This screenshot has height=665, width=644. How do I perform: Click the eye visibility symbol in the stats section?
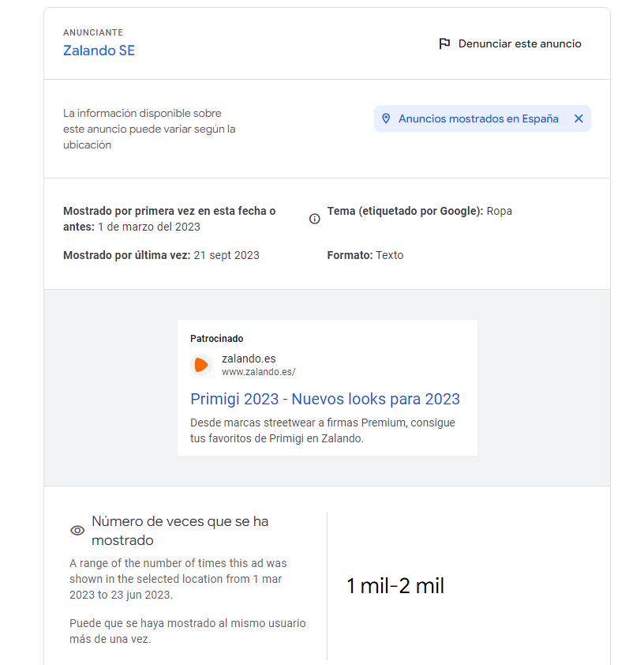point(76,530)
